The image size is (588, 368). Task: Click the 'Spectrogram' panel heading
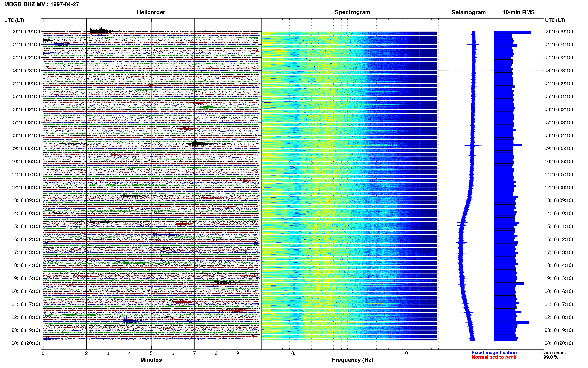pos(352,12)
